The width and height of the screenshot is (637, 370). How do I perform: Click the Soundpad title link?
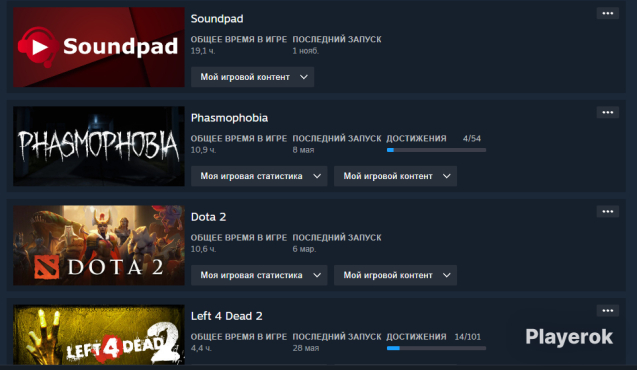217,19
